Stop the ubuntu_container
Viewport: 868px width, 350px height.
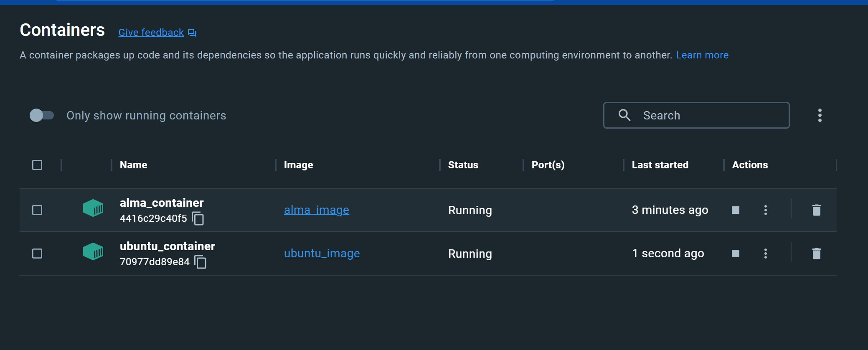point(736,254)
